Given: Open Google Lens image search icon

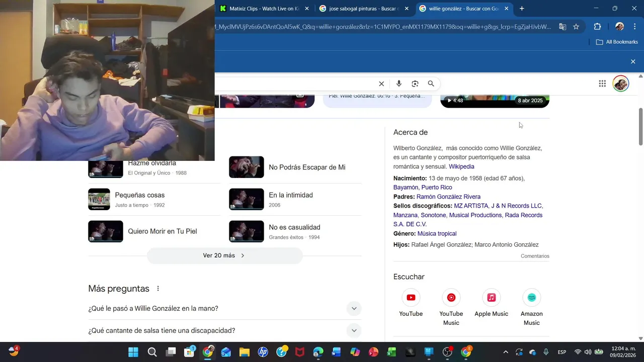Looking at the screenshot, I should [x=415, y=84].
